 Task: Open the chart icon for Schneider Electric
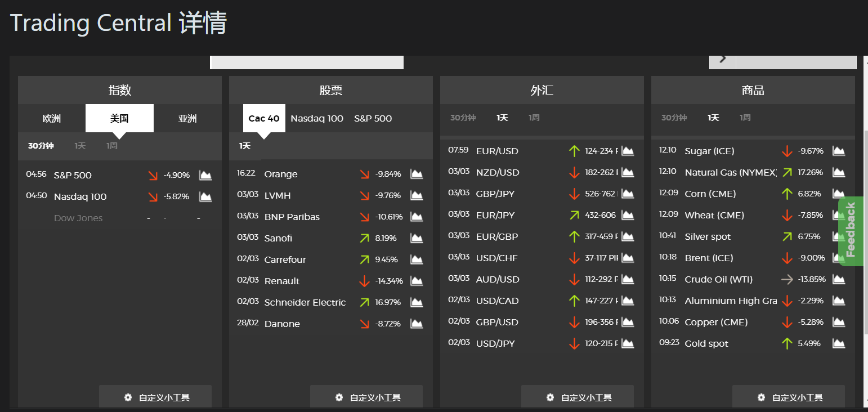click(417, 302)
